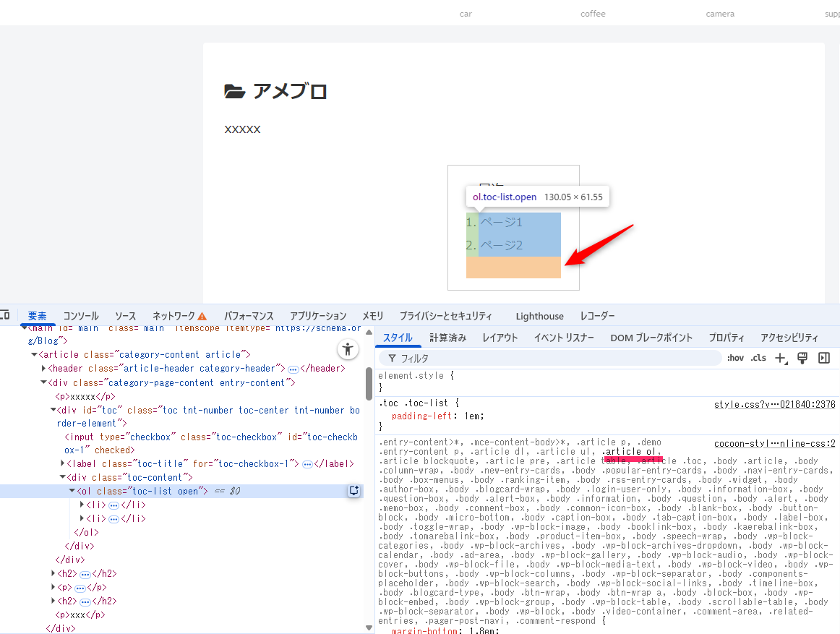
Task: Collapse the div.toc-content node
Action: 62,478
